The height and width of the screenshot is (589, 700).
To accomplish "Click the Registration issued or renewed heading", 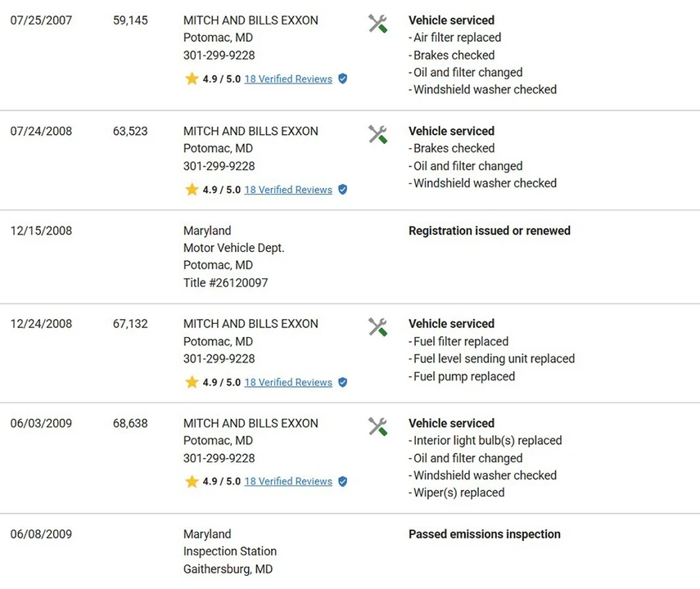I will [x=490, y=231].
